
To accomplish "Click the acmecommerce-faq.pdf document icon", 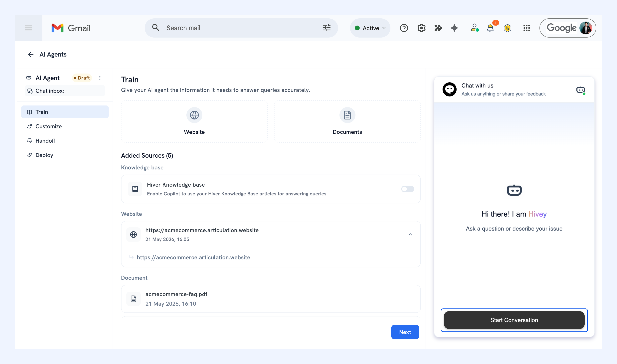I will click(133, 299).
